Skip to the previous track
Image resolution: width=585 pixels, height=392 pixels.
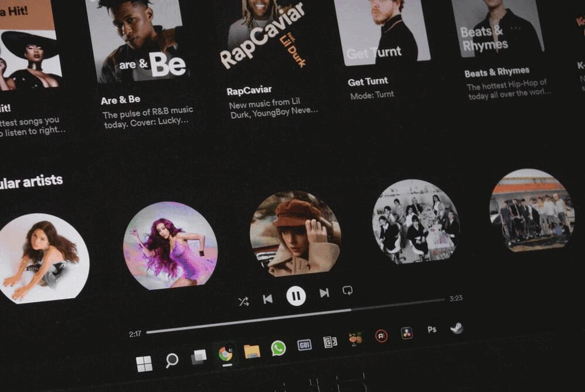pyautogui.click(x=267, y=299)
